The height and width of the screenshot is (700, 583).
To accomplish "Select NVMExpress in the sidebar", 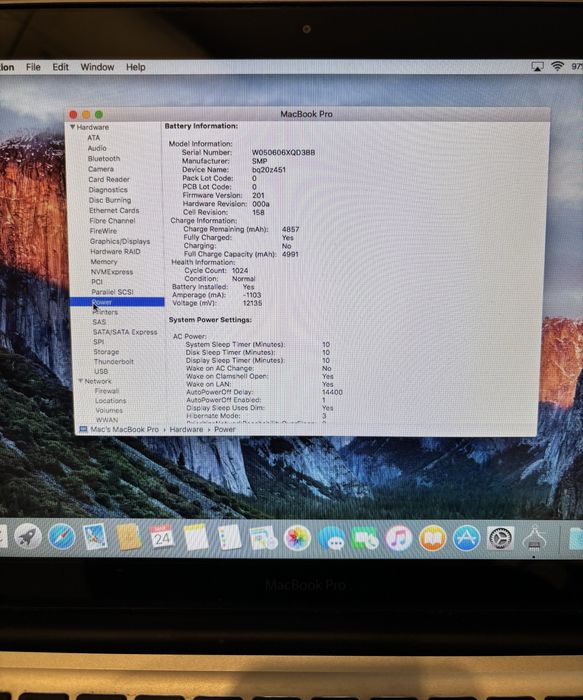I will coord(112,271).
